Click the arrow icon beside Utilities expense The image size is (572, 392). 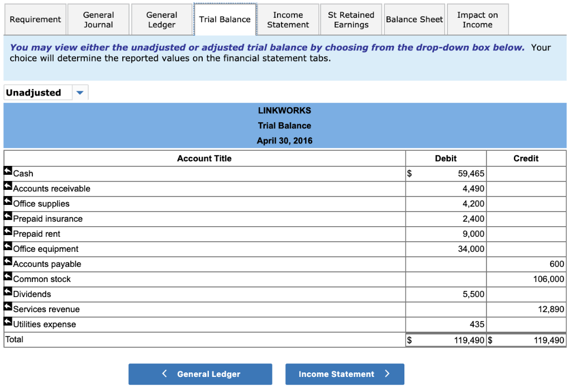pyautogui.click(x=8, y=322)
